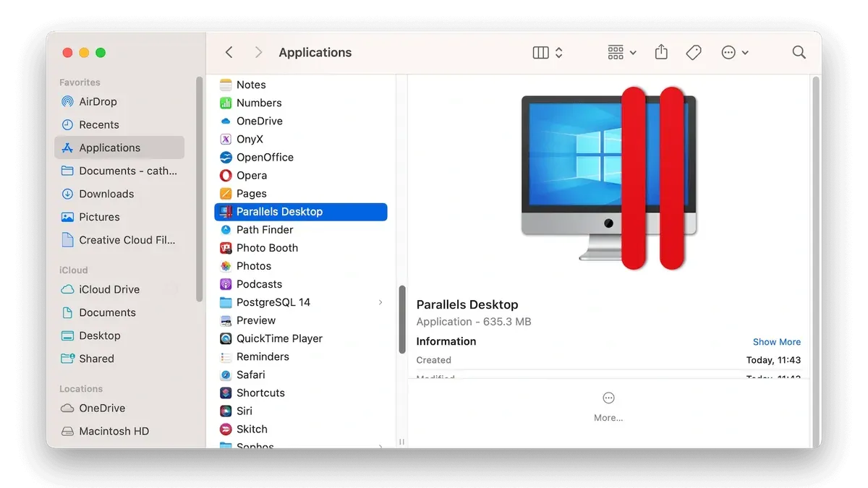Image resolution: width=868 pixels, height=488 pixels.
Task: Open Documents under iCloud section
Action: point(119,312)
